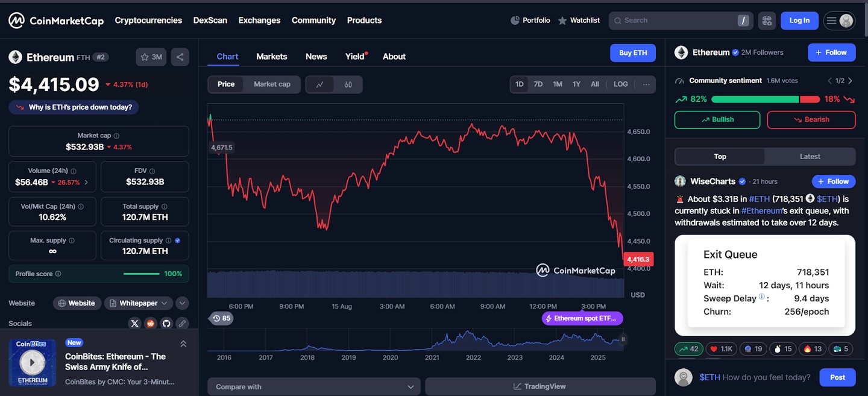Select the line chart view icon
The width and height of the screenshot is (868, 396).
[x=320, y=84]
